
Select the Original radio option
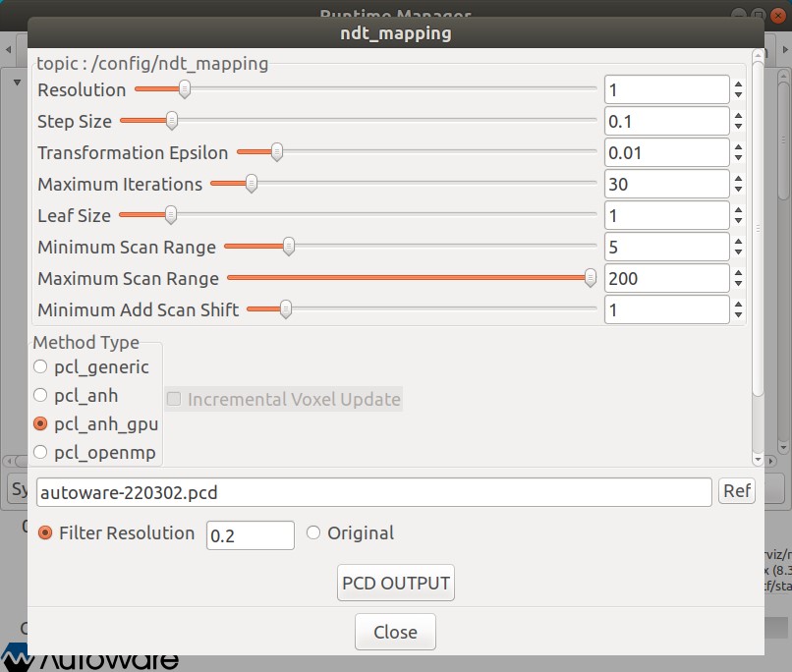(313, 532)
